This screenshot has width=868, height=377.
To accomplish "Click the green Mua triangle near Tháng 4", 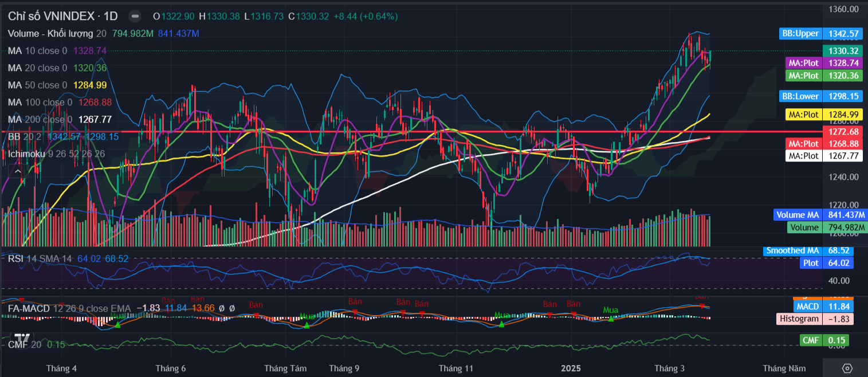I will 117,324.
